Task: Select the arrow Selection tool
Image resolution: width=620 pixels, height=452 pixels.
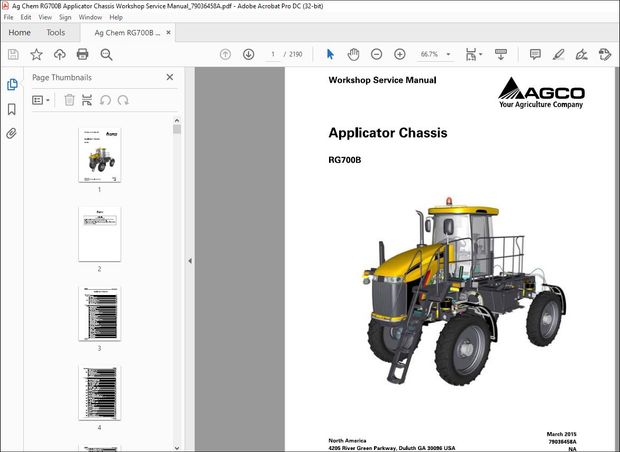Action: pos(330,54)
